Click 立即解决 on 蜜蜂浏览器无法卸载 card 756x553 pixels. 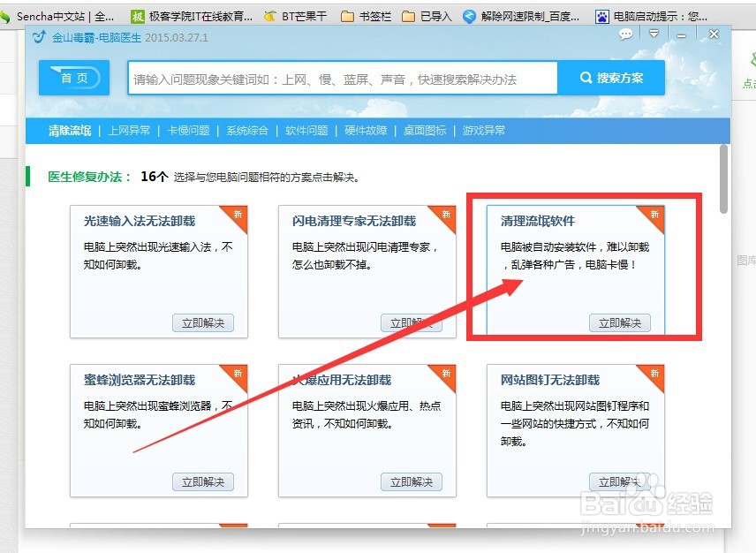click(203, 482)
